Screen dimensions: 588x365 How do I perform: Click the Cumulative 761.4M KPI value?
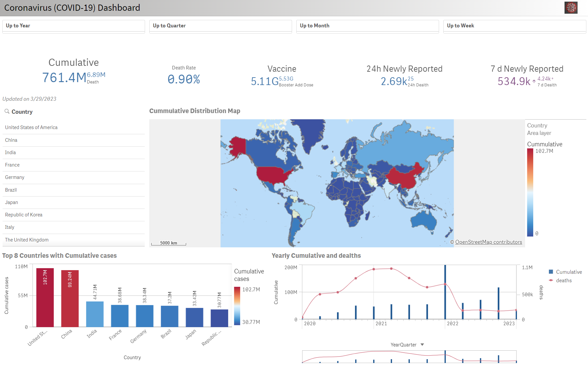pos(64,78)
